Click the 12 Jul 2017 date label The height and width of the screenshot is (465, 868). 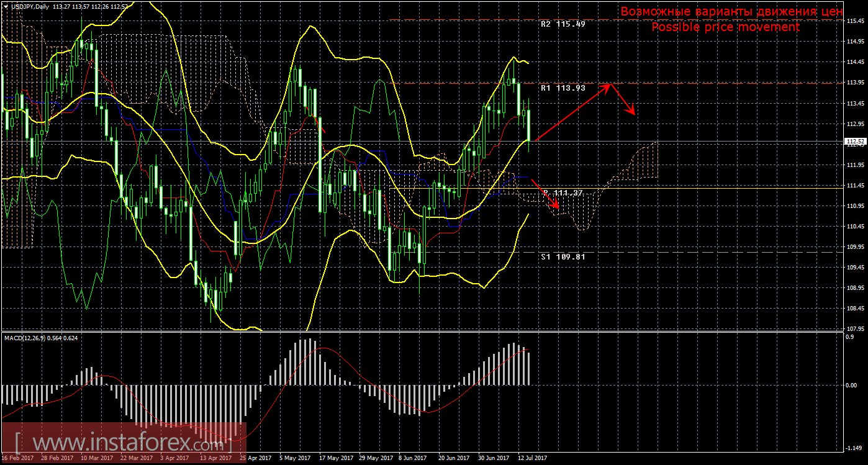(533, 458)
